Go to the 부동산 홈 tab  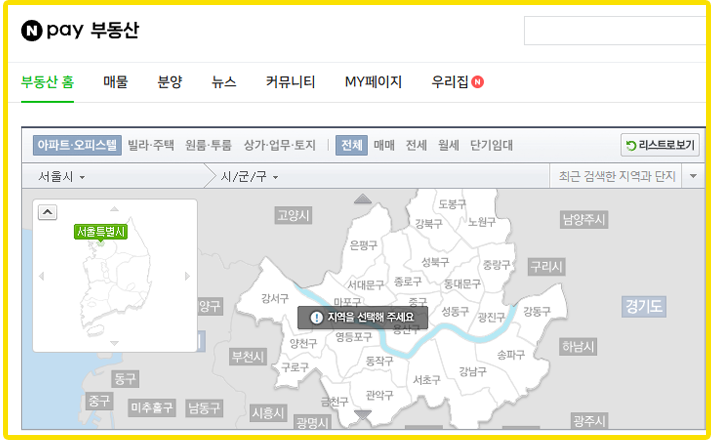click(47, 82)
